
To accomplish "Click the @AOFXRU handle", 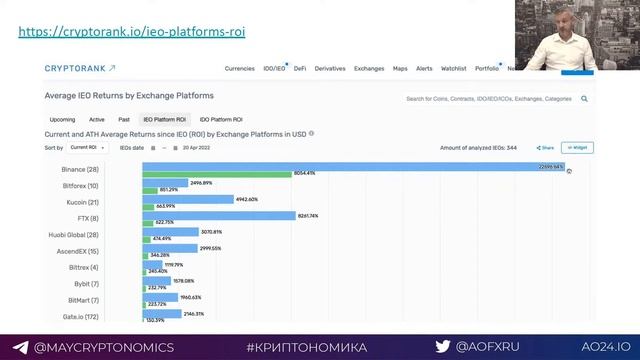I will (487, 347).
